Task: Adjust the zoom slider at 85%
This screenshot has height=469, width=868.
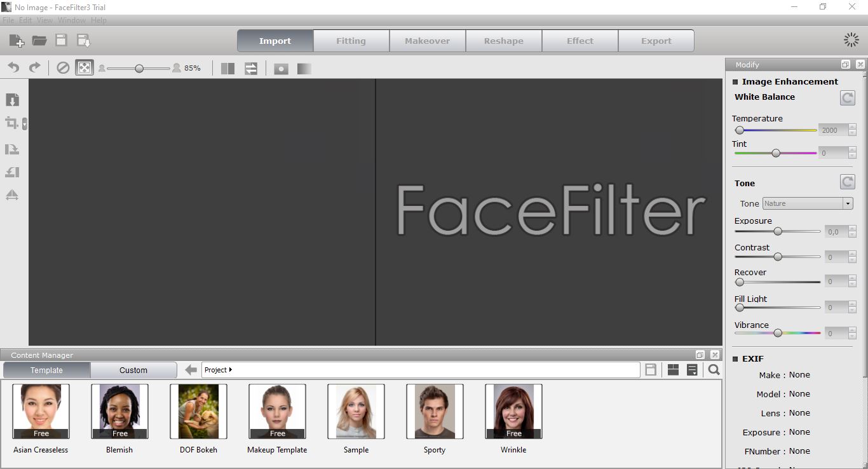Action: pyautogui.click(x=139, y=68)
